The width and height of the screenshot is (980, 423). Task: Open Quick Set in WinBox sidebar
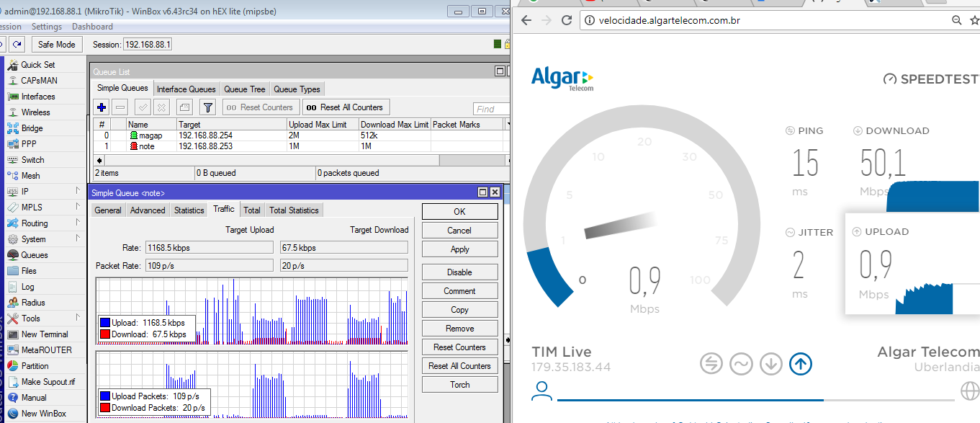(37, 65)
